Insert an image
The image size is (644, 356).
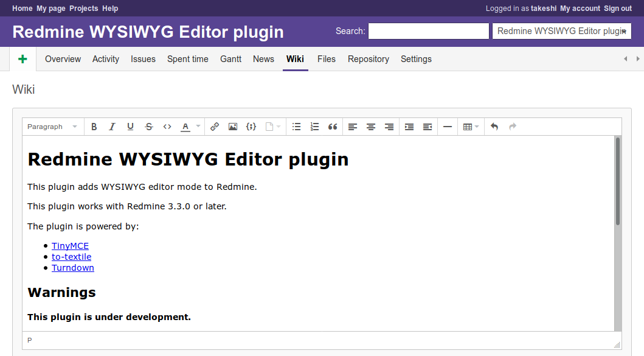(233, 127)
